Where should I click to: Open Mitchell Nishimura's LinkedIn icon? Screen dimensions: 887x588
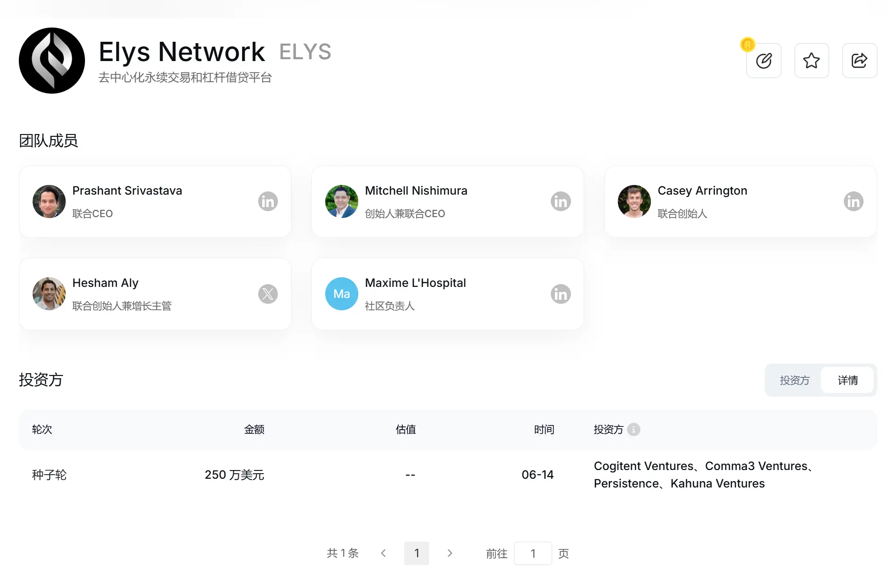click(x=560, y=202)
